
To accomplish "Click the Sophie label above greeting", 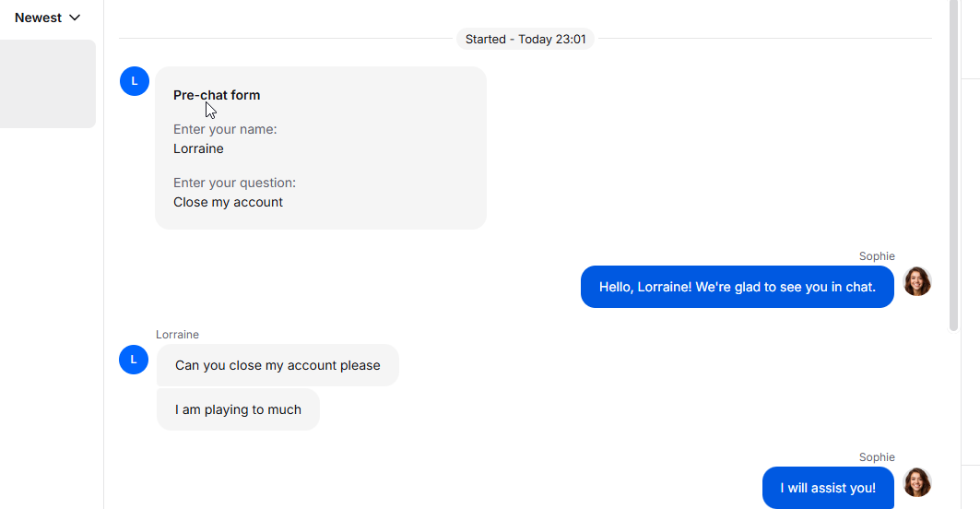I will 877,256.
